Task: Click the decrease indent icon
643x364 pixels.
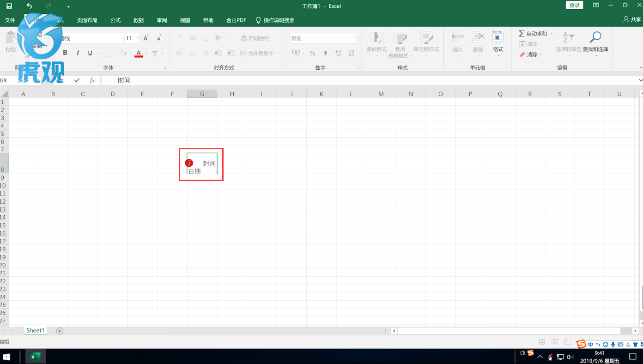Action: point(218,53)
